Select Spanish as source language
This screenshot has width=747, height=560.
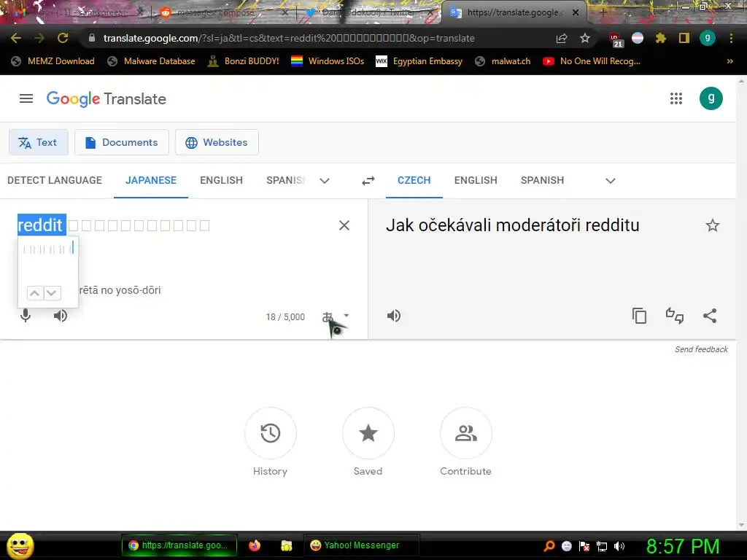(x=286, y=181)
